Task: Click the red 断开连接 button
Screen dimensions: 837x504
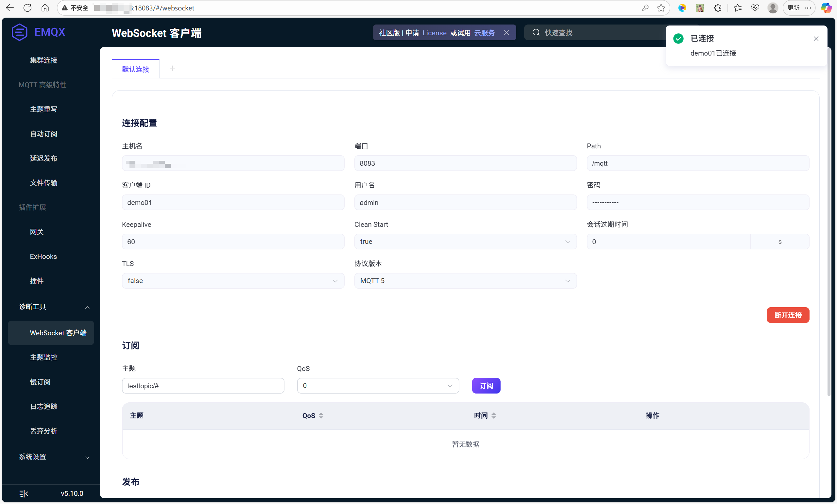Action: (x=787, y=315)
